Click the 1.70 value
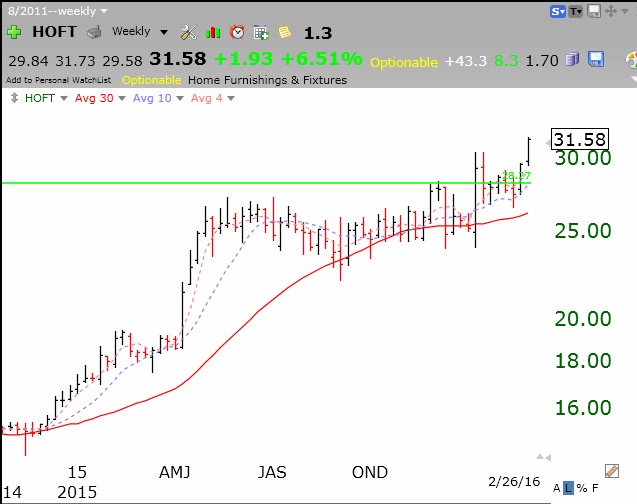The height and width of the screenshot is (504, 637). pos(542,61)
